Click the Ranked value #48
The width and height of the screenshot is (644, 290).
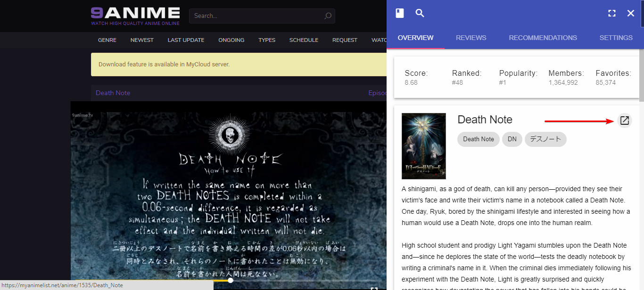(x=458, y=83)
